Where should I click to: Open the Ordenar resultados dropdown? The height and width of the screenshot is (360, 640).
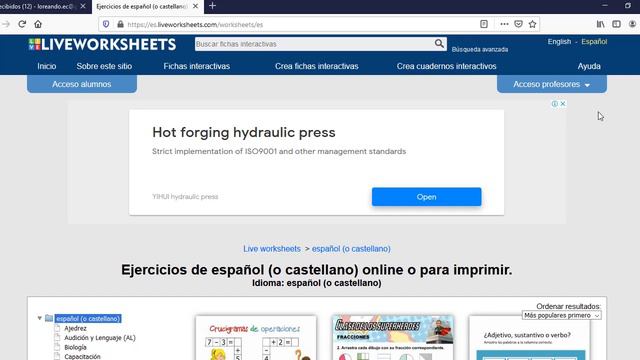click(561, 315)
